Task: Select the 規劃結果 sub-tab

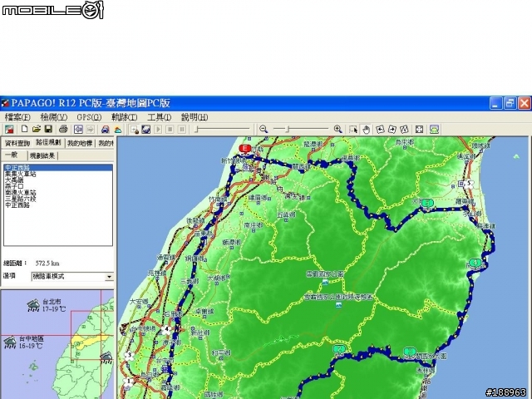Action: [x=42, y=155]
